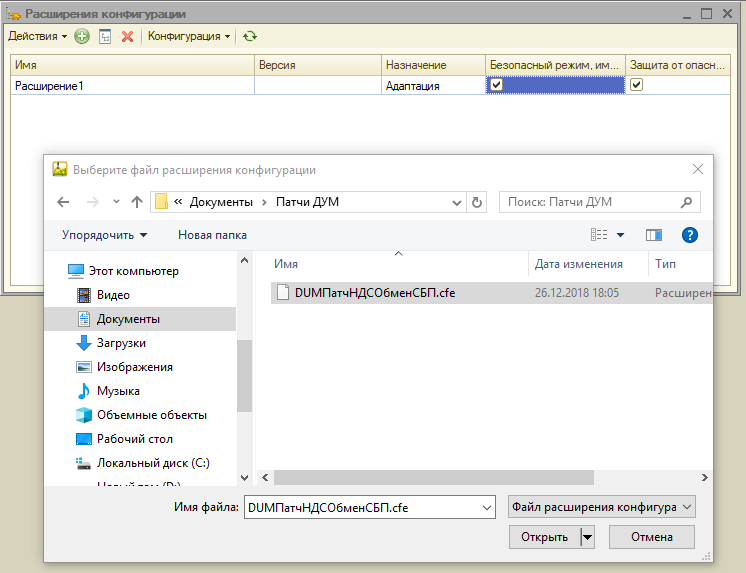Click Документы in the address breadcrumb
Viewport: 746px width, 573px height.
221,202
